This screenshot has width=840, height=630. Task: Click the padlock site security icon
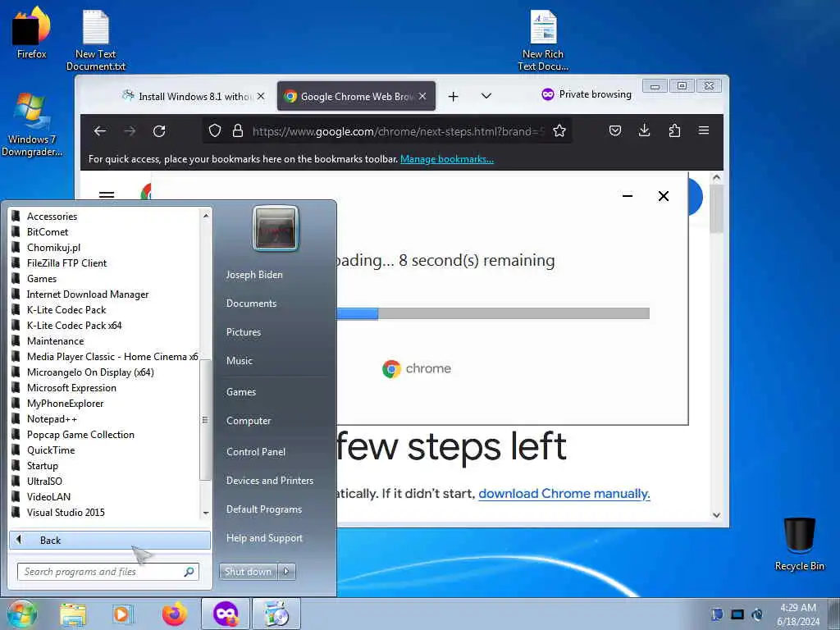pyautogui.click(x=238, y=130)
